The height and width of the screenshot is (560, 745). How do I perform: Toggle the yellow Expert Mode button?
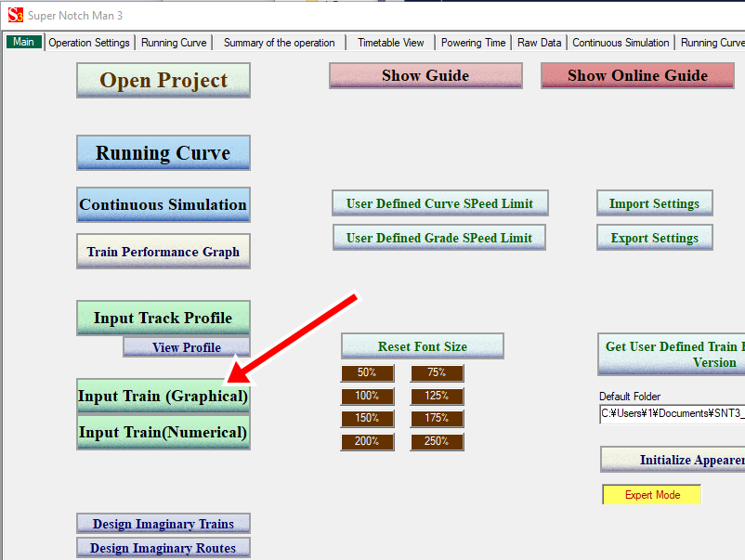click(x=652, y=494)
